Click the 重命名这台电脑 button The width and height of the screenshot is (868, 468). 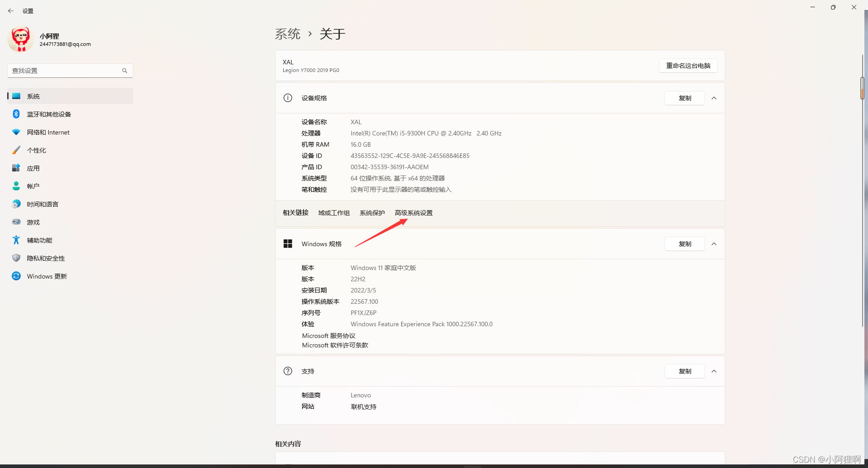(688, 66)
